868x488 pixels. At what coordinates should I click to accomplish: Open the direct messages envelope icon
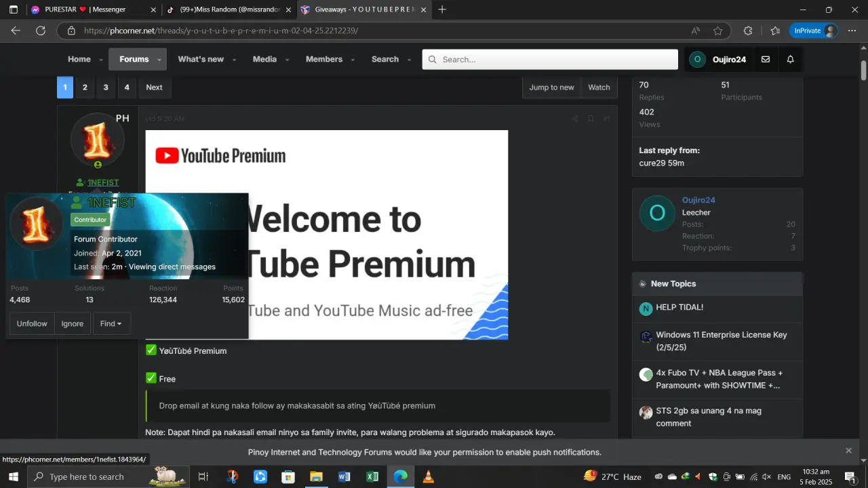pyautogui.click(x=766, y=60)
